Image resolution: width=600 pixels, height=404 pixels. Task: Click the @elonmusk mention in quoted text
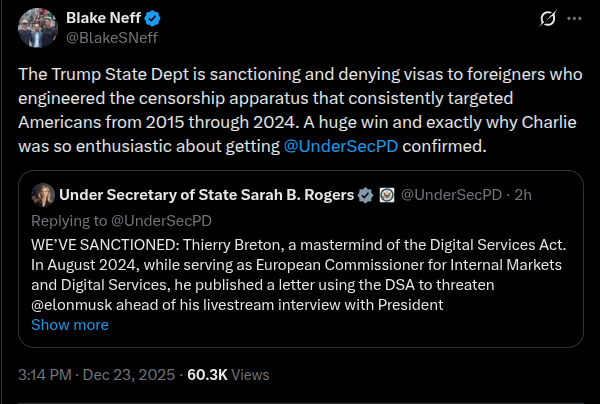75,306
